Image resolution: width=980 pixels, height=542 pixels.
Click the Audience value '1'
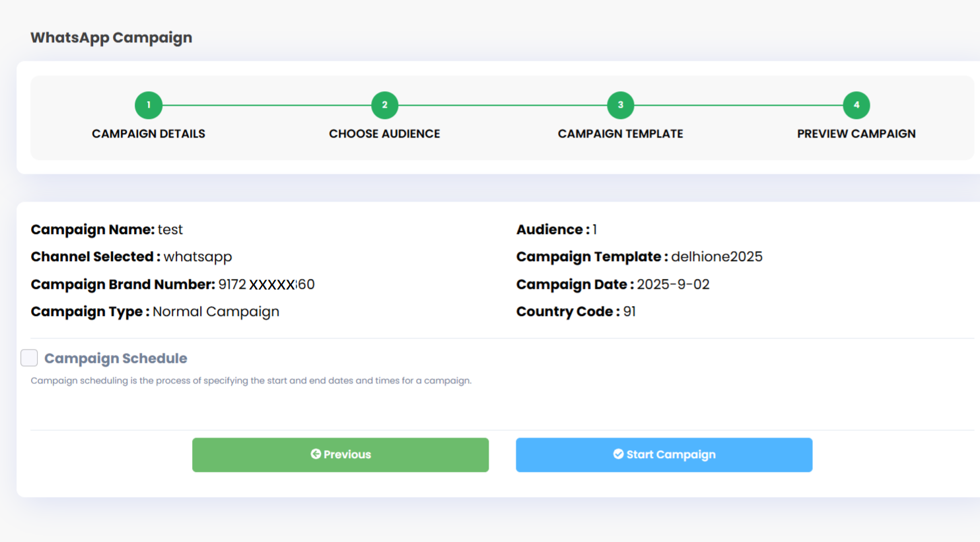(x=595, y=229)
